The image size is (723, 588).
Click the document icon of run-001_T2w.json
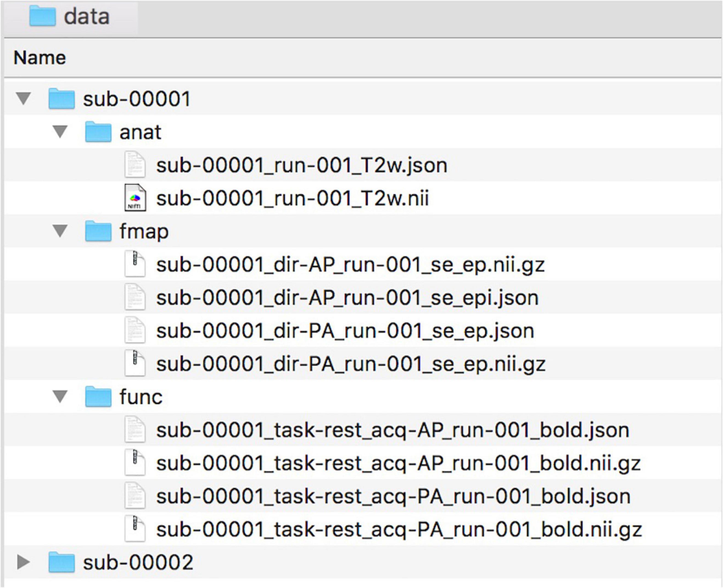(x=135, y=165)
